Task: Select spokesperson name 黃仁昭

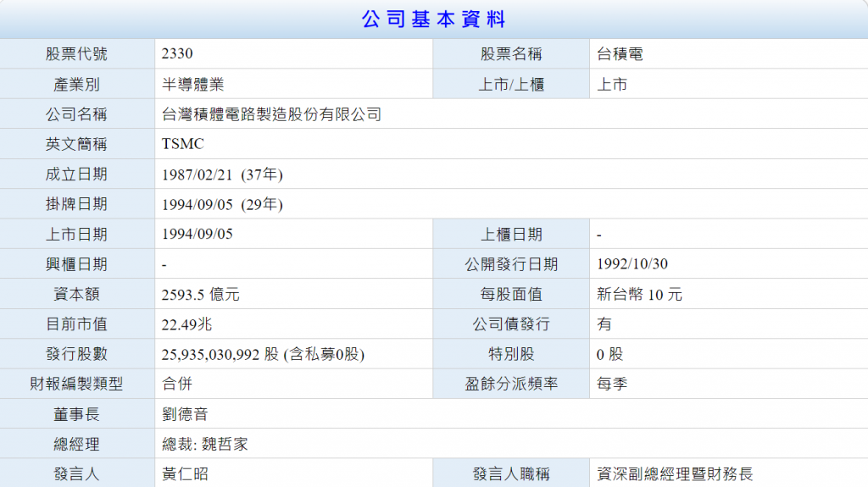Action: pos(185,473)
